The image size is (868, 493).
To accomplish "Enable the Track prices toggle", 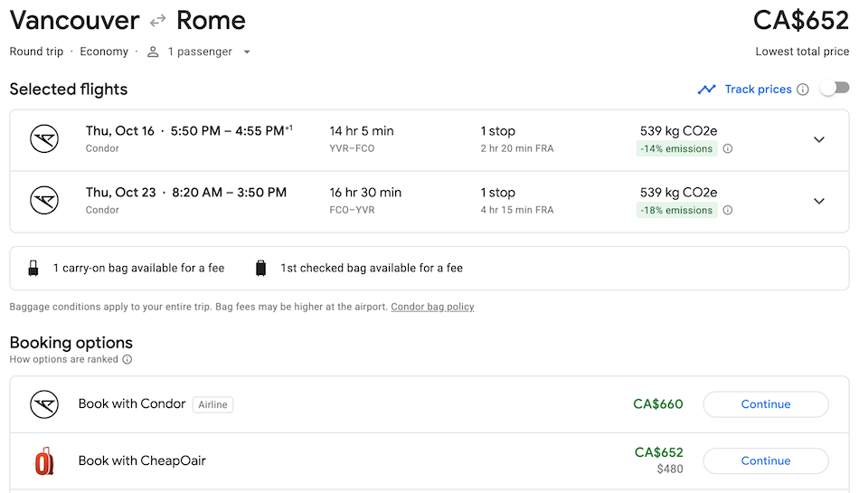I will (835, 88).
